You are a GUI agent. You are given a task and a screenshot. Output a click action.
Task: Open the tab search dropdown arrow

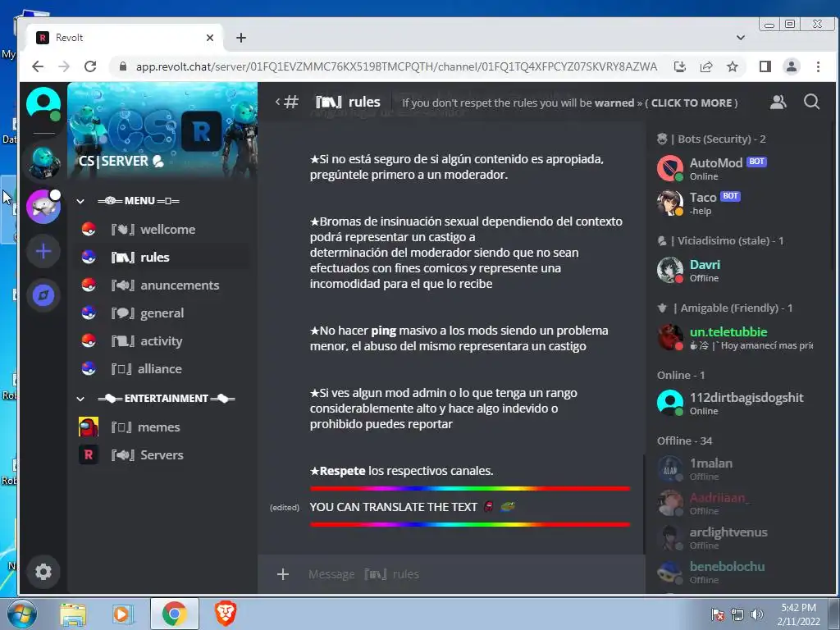pos(741,38)
